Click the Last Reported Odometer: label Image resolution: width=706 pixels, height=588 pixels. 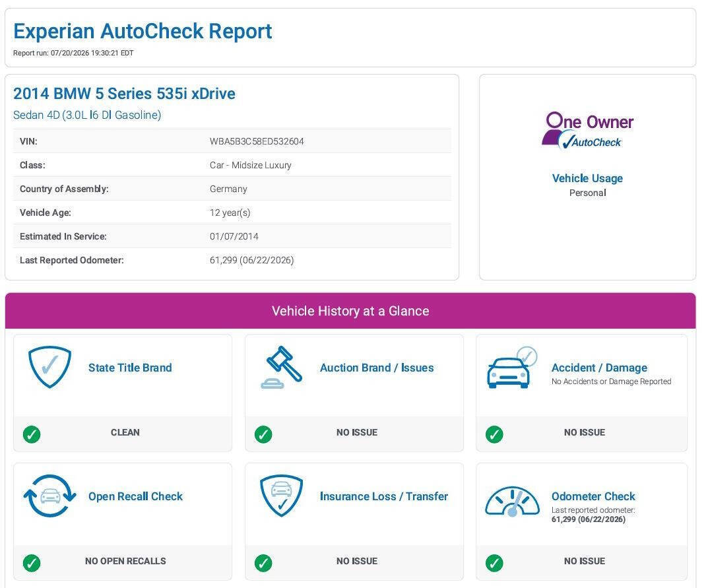[72, 260]
